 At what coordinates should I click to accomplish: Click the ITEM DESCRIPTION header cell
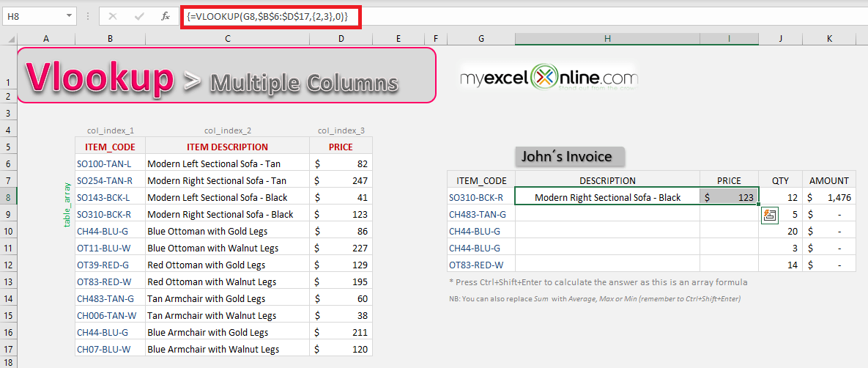coord(227,147)
